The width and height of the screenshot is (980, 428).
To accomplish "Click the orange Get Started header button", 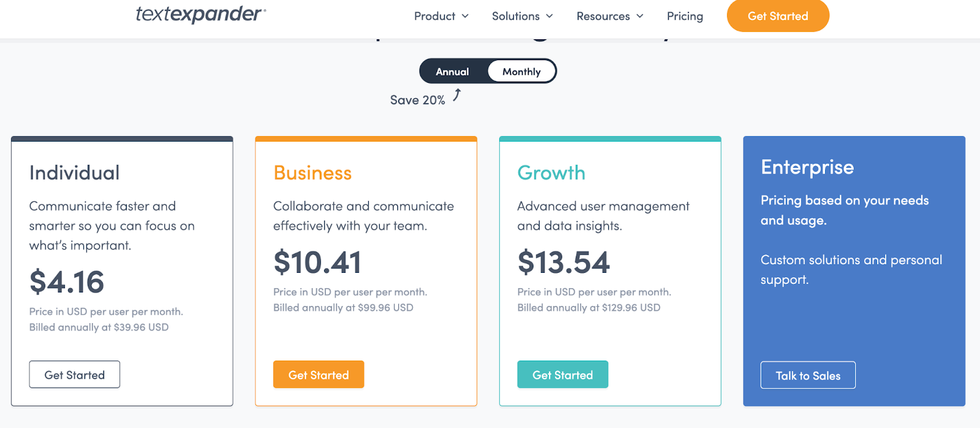I will 778,16.
